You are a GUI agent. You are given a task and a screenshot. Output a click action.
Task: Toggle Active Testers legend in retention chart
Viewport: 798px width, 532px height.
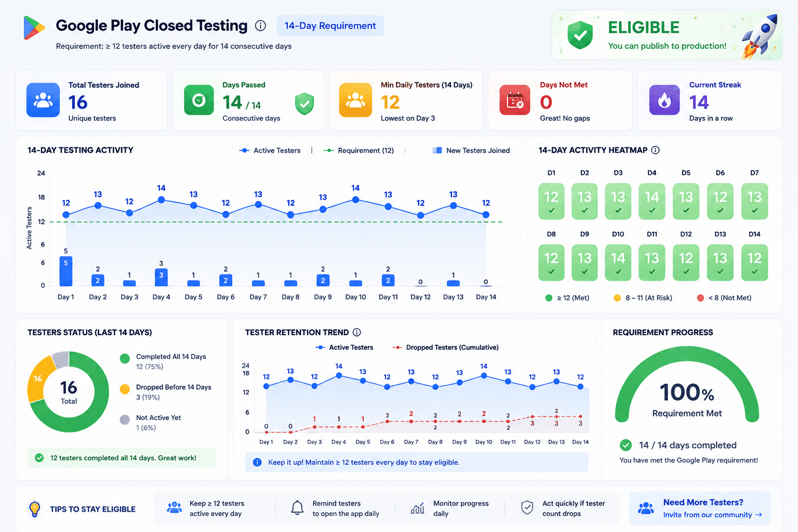344,348
